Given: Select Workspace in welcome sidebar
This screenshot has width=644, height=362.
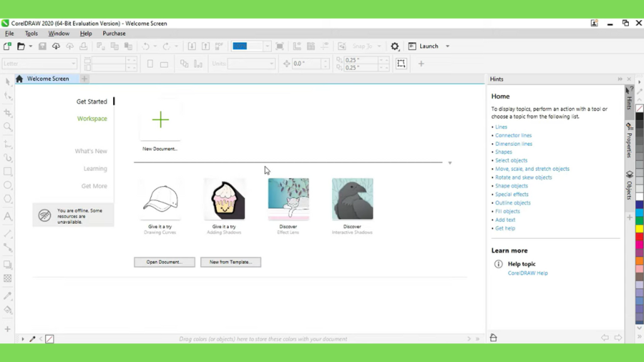Looking at the screenshot, I should tap(92, 119).
